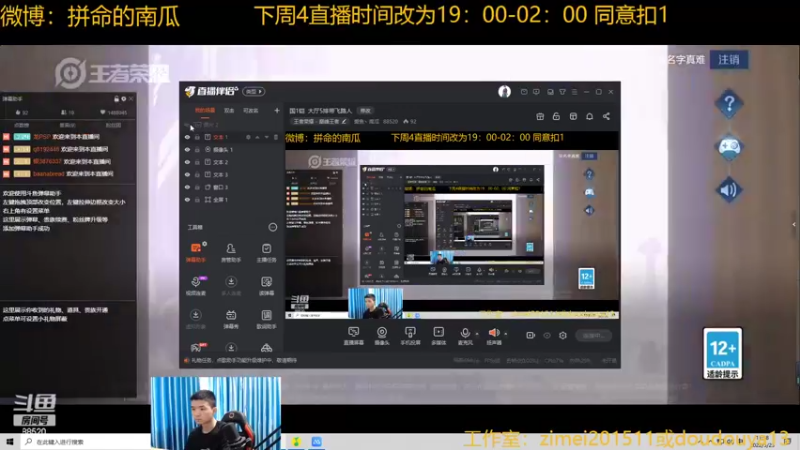Collapse the 工具箱 toolbox section
The image size is (800, 450).
click(272, 227)
